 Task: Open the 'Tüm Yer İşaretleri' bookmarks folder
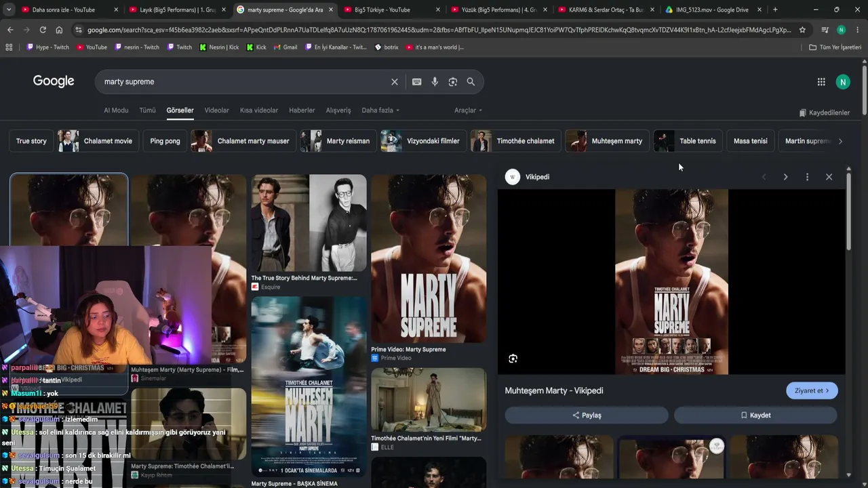835,47
